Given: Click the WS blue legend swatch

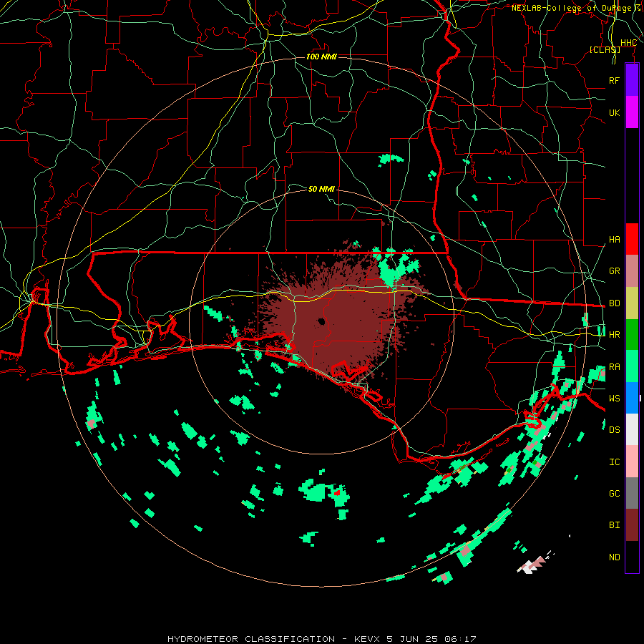Looking at the screenshot, I should [632, 398].
